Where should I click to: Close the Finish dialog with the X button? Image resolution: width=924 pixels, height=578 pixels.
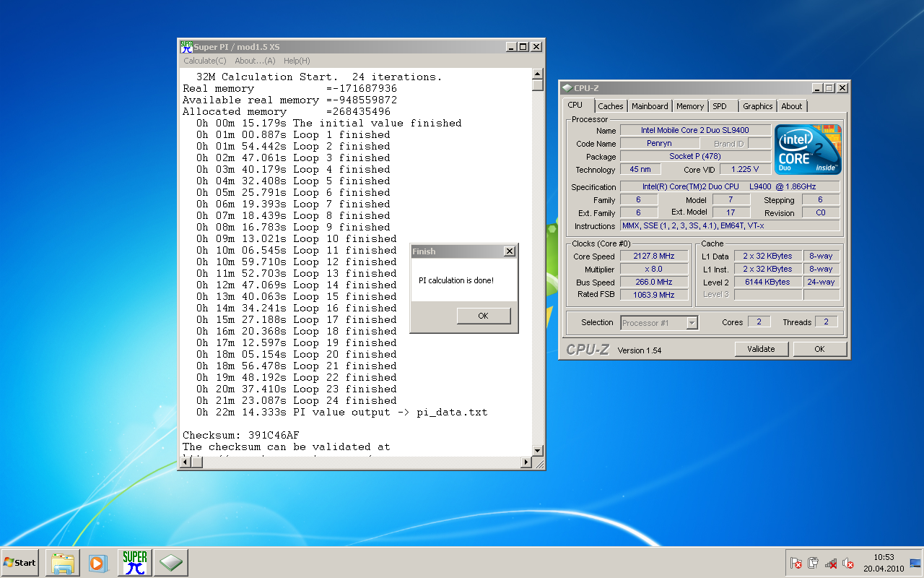coord(510,251)
